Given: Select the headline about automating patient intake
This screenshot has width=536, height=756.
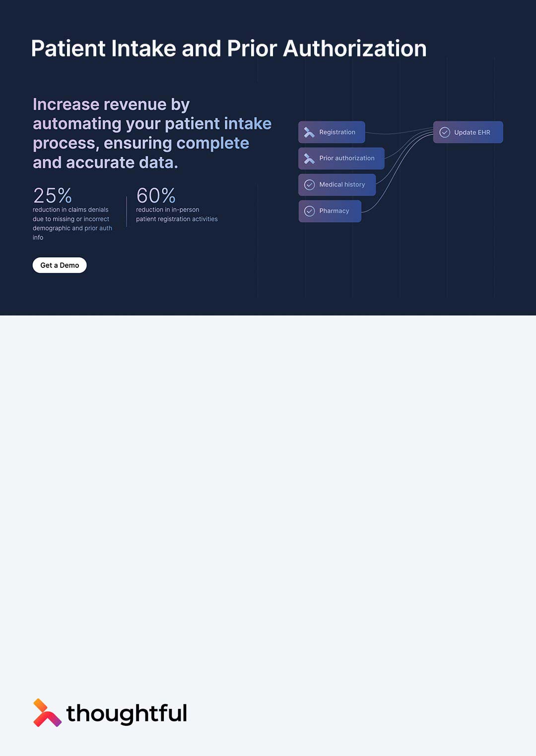Looking at the screenshot, I should point(152,134).
